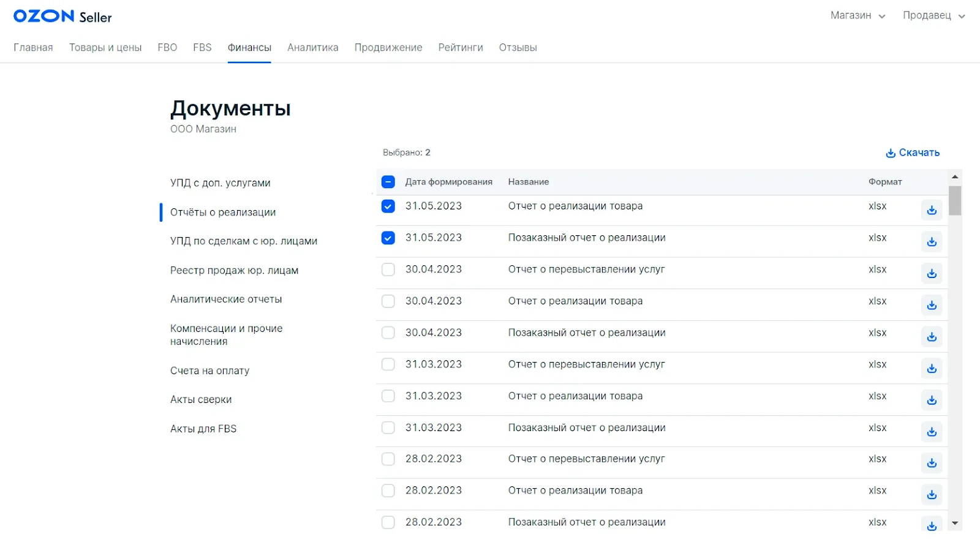
Task: Download the 28.02.2023 Отчет о перевыставлении услуг file
Action: 932,463
